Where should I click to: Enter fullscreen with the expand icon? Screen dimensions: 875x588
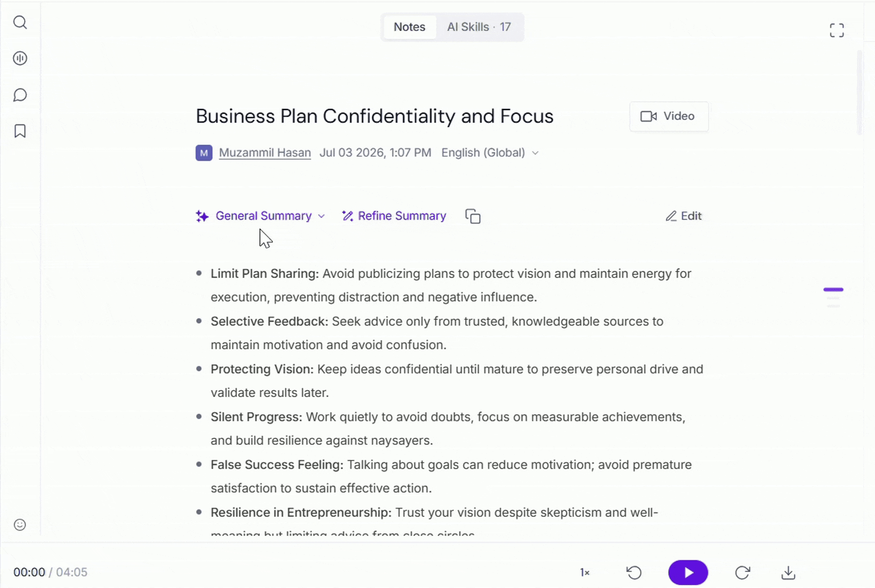click(x=837, y=31)
